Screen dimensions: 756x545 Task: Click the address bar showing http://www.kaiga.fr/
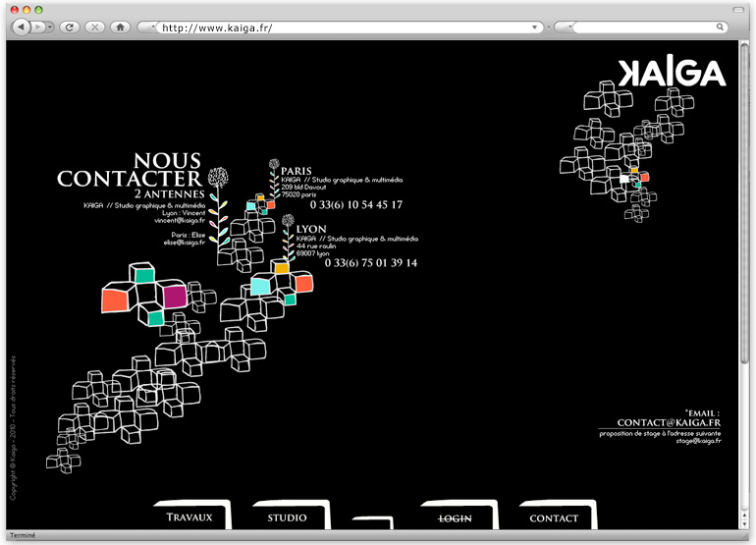(343, 27)
